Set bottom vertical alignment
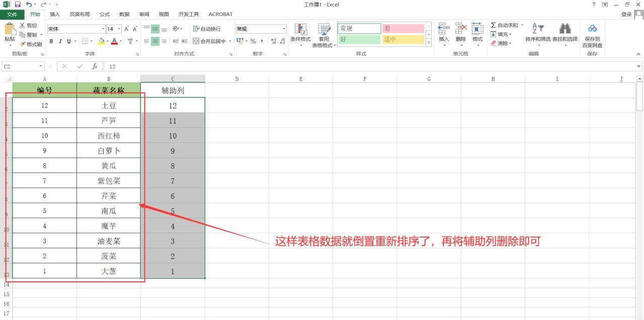Screen dimensions: 644x320 pyautogui.click(x=165, y=29)
